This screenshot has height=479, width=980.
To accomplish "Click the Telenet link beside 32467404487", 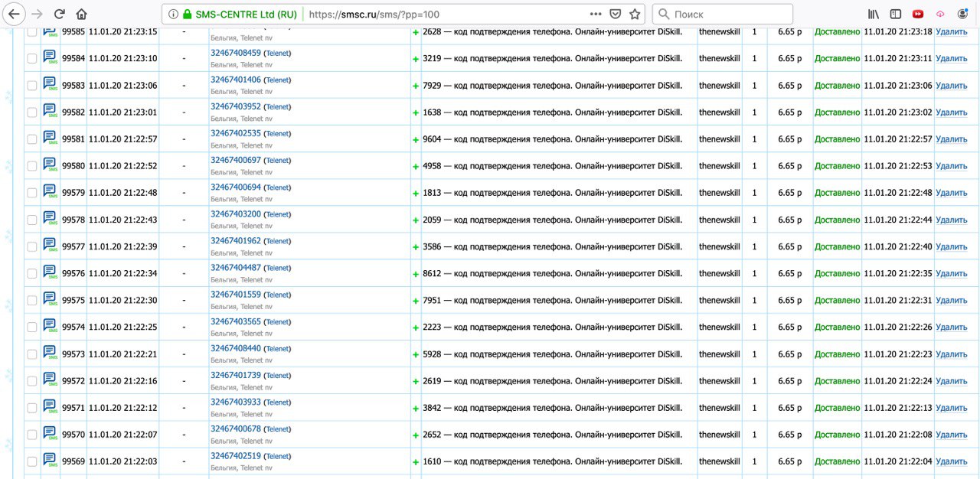I will 277,269.
